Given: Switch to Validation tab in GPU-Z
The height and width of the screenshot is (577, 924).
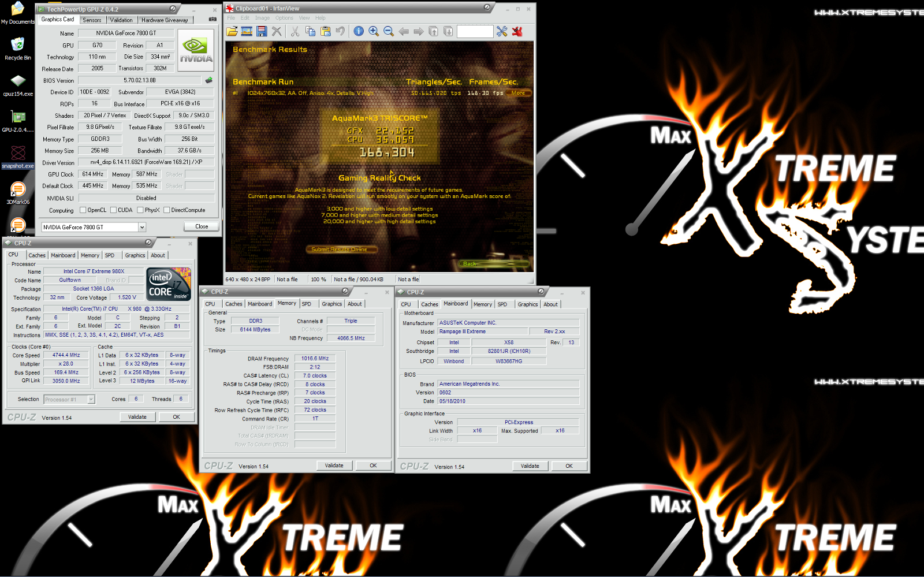Looking at the screenshot, I should 121,20.
